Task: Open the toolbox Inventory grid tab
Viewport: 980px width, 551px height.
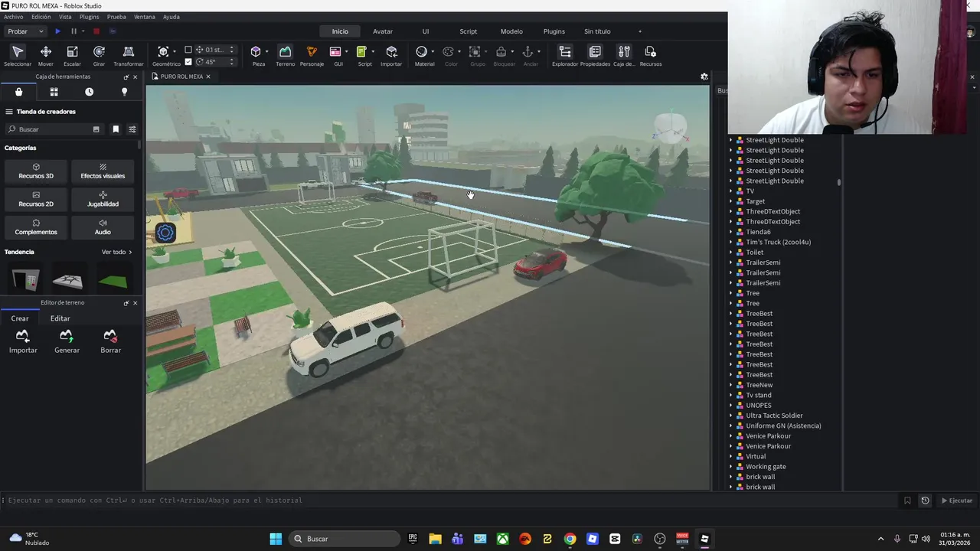Action: point(54,92)
